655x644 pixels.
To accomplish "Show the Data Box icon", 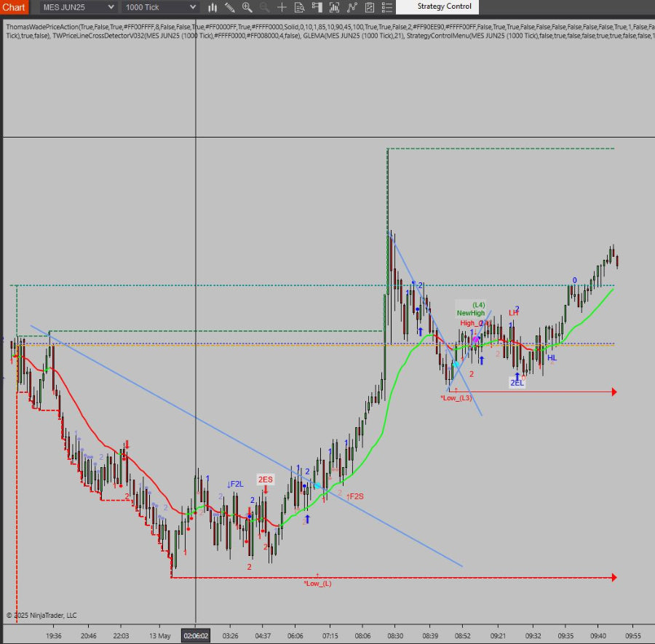I will click(x=300, y=7).
